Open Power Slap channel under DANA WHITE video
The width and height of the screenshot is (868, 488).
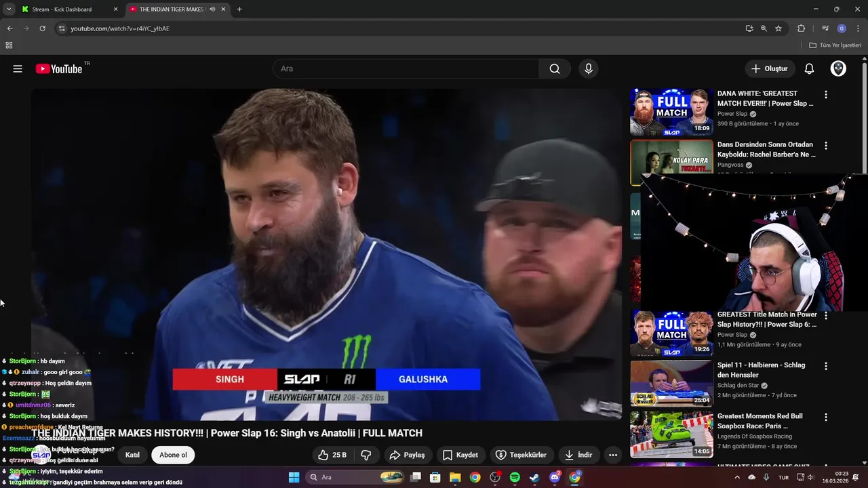coord(732,114)
